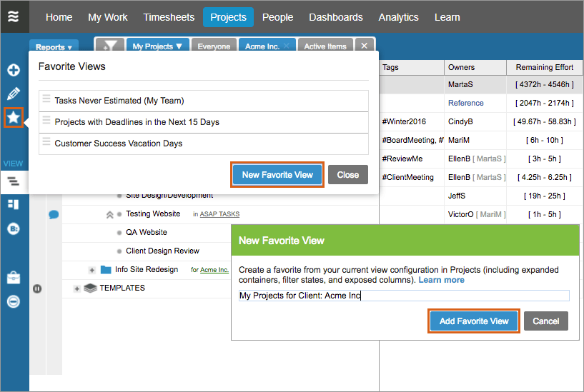
Task: Open the My Projects filter dropdown
Action: [x=157, y=46]
